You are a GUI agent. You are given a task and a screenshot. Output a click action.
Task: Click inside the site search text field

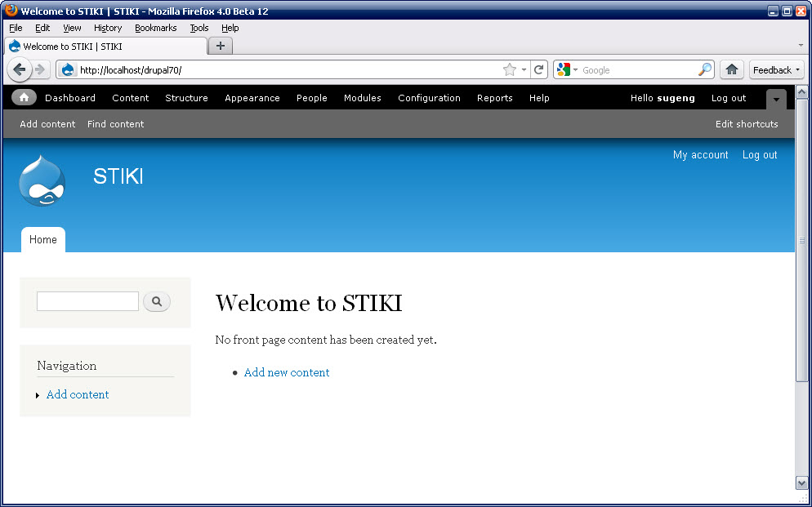click(87, 301)
